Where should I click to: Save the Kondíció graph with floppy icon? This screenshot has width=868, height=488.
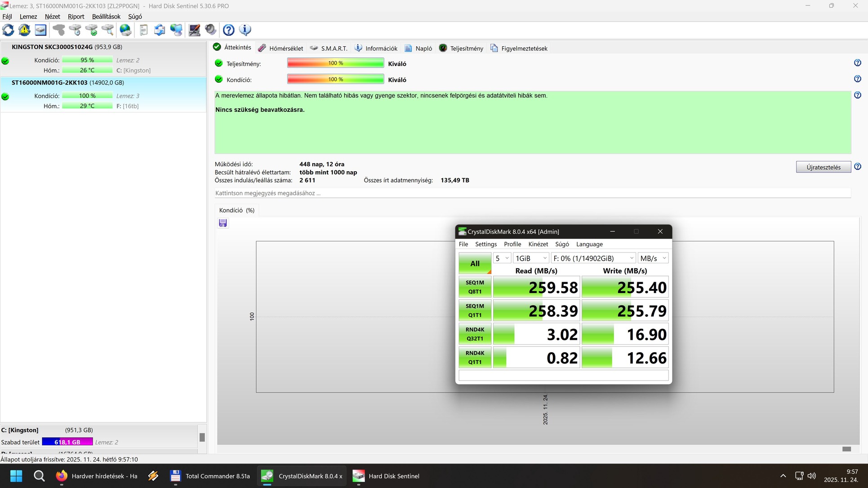pyautogui.click(x=223, y=223)
